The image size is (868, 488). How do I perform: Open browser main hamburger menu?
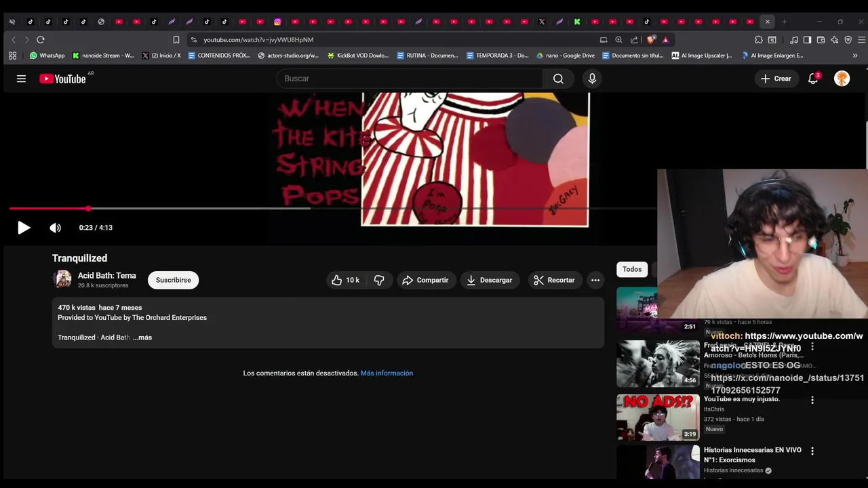pyautogui.click(x=861, y=40)
